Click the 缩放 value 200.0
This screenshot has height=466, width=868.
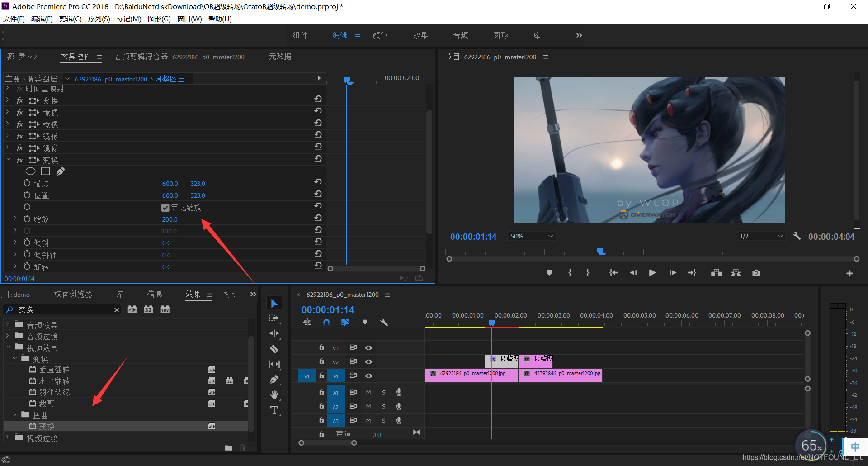point(170,219)
